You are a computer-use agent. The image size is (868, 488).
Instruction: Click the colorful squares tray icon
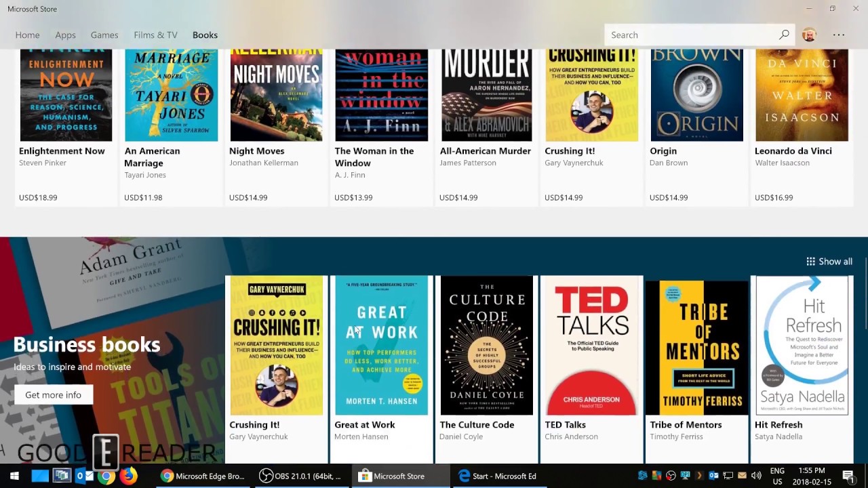coord(656,476)
